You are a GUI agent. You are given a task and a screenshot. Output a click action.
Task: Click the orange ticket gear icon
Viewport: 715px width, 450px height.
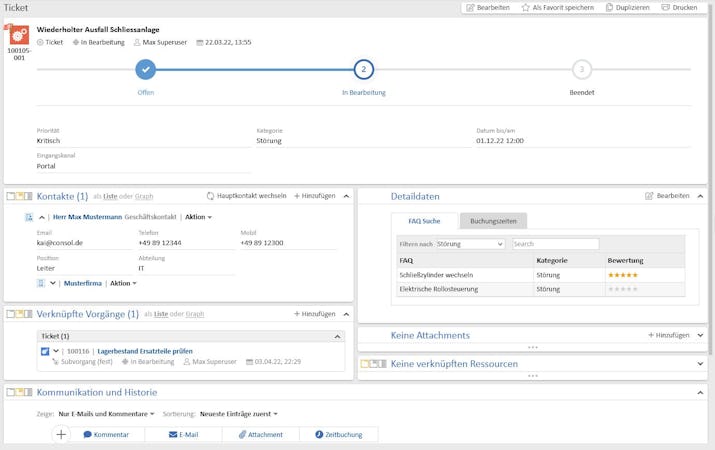click(x=19, y=35)
